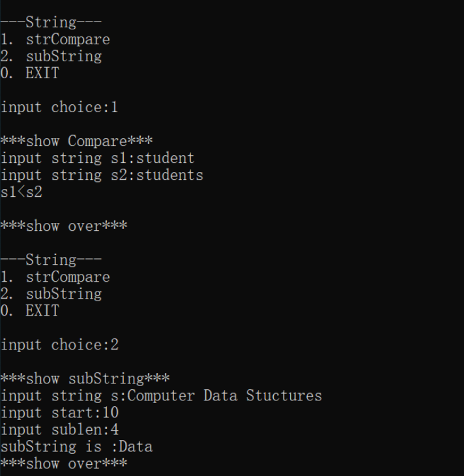Click "0. EXIT" in the second menu
This screenshot has height=476, width=464.
click(30, 310)
